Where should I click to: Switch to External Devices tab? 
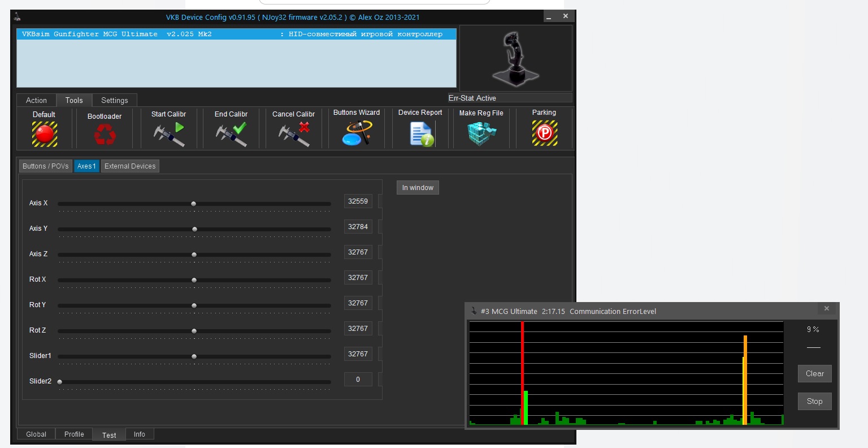[130, 166]
